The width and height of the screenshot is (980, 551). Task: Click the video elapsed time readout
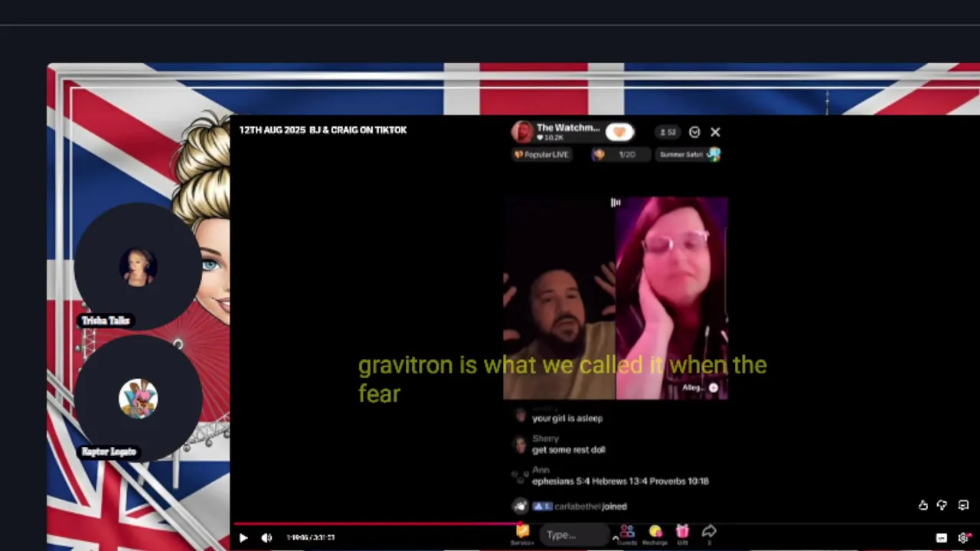[x=311, y=538]
